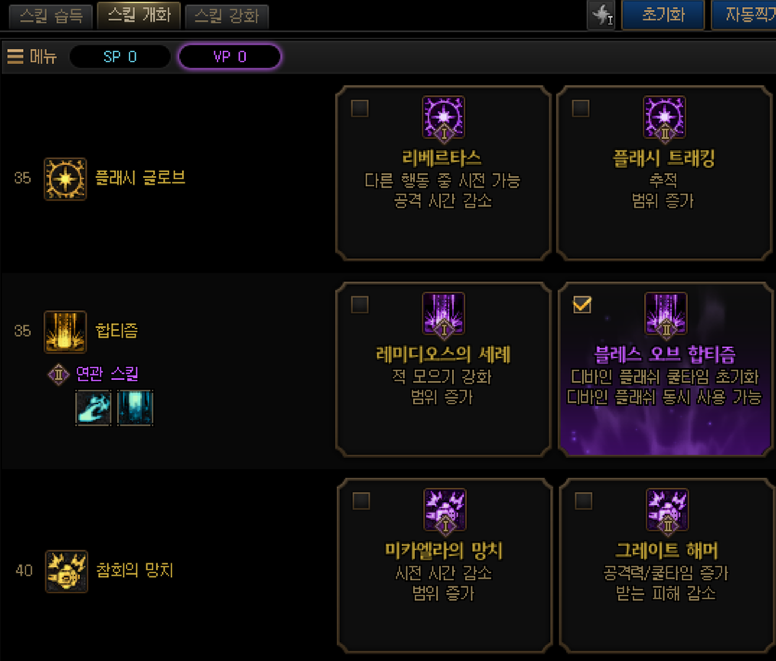Uncheck the 블레스 오브 합티즘 checkbox
The width and height of the screenshot is (776, 661).
(582, 304)
